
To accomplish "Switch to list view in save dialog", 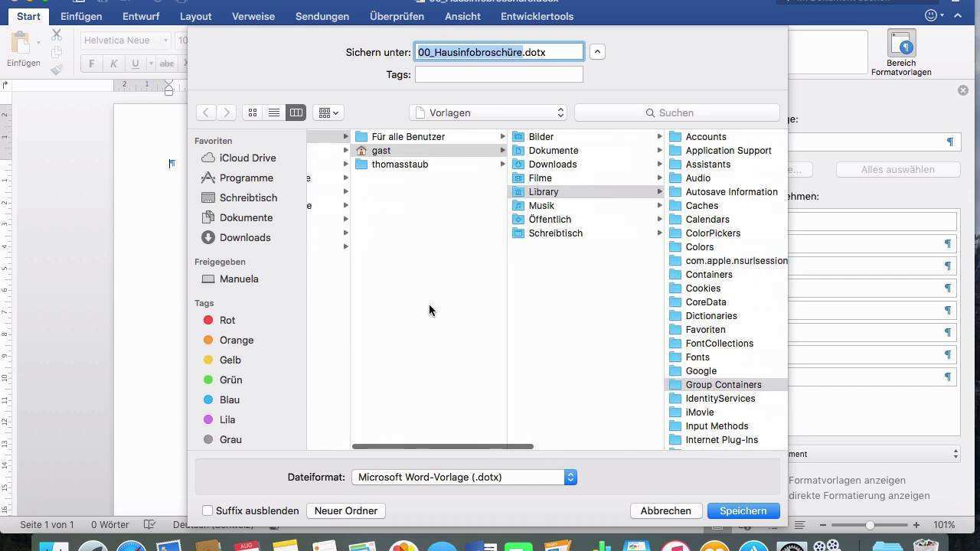I will [x=273, y=112].
